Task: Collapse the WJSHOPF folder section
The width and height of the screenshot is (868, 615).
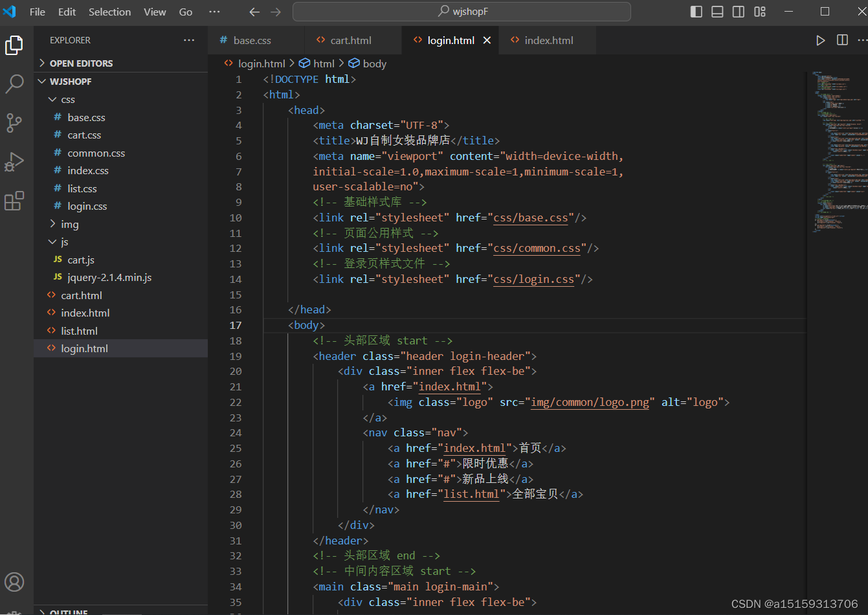Action: [x=120, y=82]
